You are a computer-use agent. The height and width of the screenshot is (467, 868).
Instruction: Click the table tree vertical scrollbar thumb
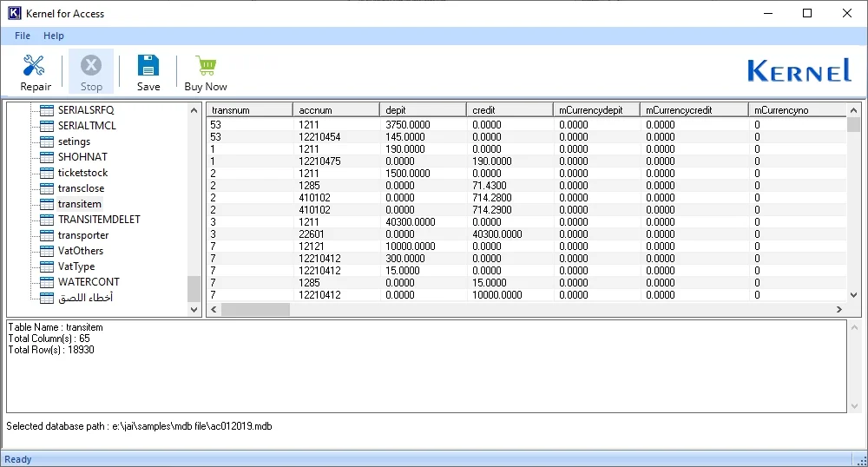[194, 289]
